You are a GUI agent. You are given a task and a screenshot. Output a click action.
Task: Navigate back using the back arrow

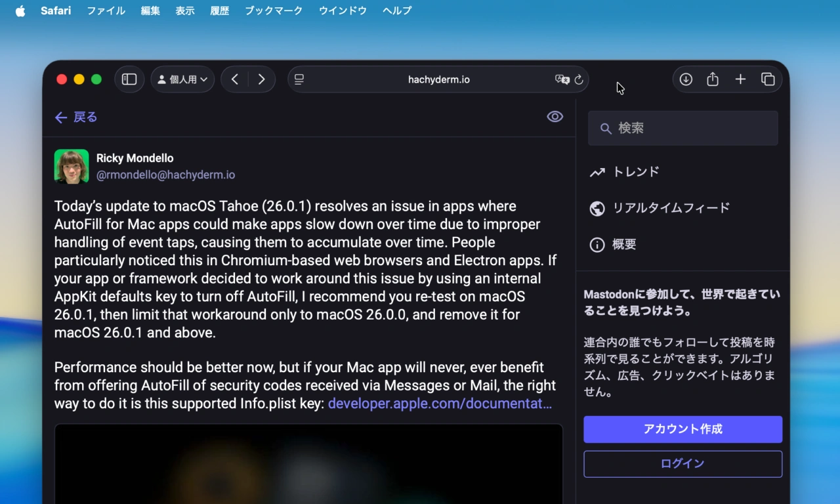click(234, 79)
